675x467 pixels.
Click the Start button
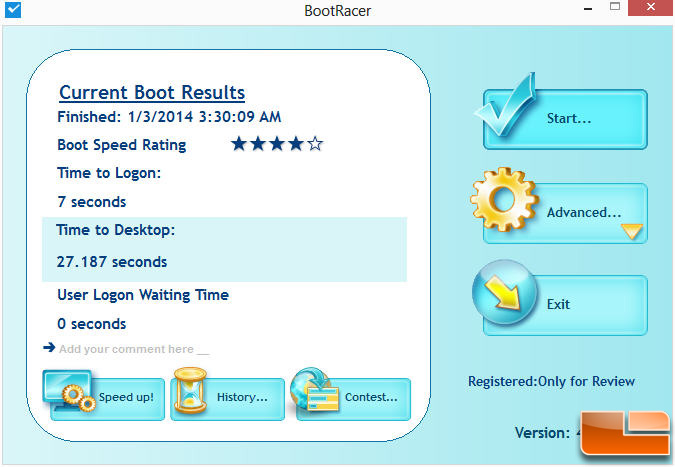[565, 119]
